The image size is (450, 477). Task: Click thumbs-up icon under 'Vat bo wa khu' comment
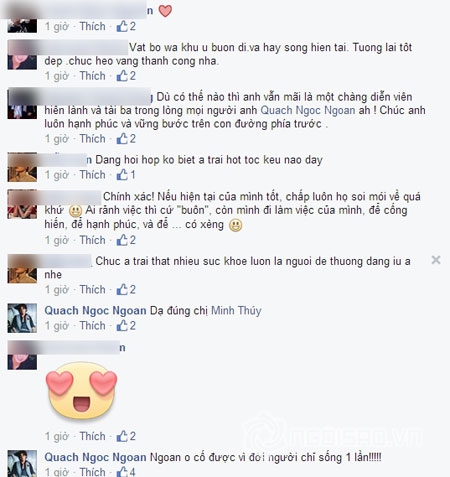[x=122, y=76]
